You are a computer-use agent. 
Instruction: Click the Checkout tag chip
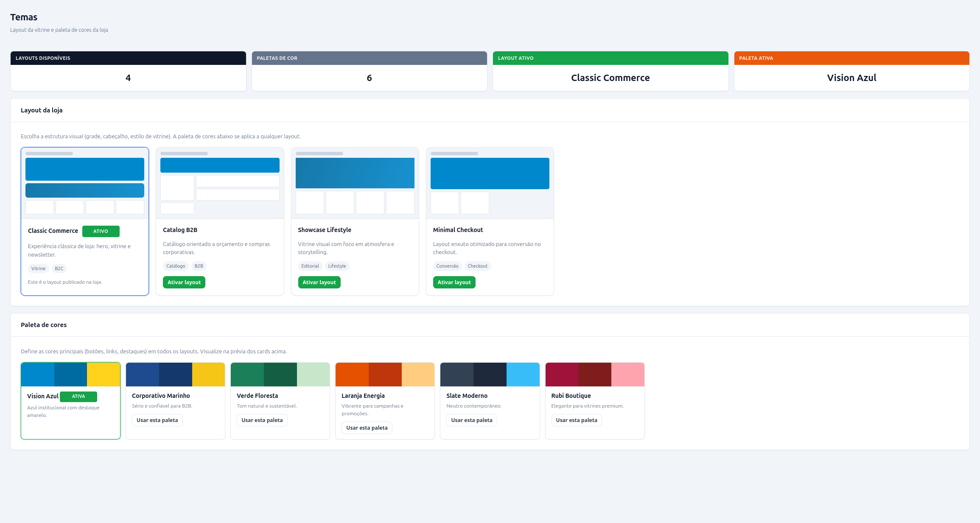coord(478,266)
